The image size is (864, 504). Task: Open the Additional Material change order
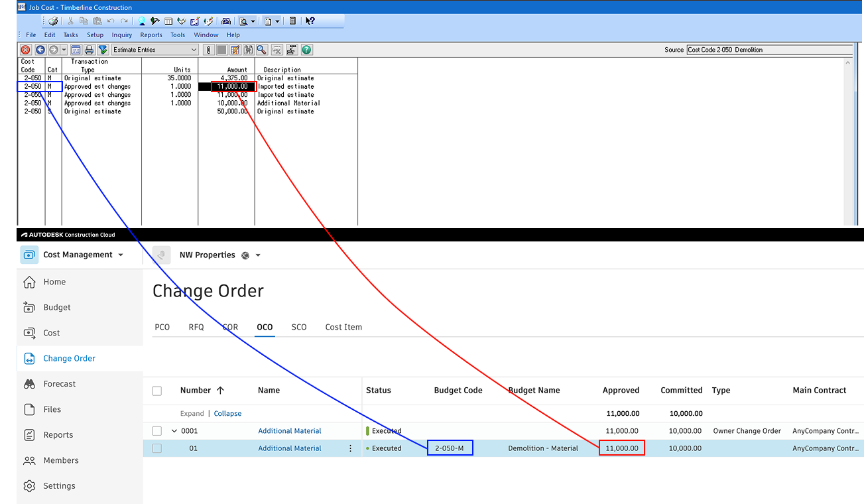pos(290,430)
